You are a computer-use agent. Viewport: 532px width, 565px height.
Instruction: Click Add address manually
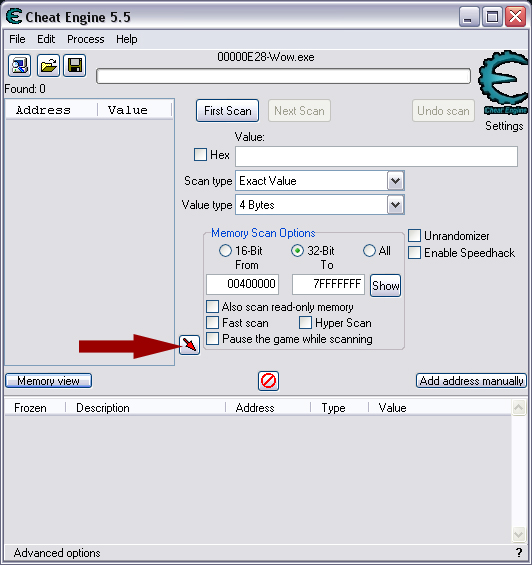pyautogui.click(x=471, y=381)
